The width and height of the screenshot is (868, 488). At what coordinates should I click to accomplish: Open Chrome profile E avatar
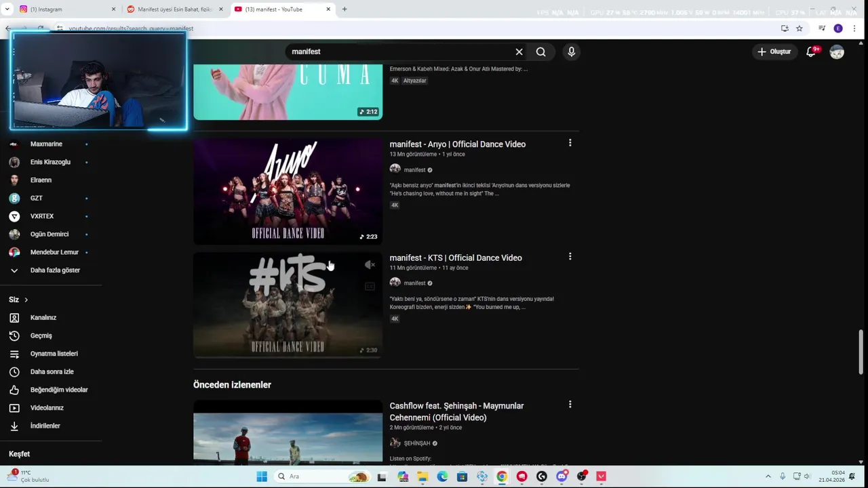tap(838, 28)
